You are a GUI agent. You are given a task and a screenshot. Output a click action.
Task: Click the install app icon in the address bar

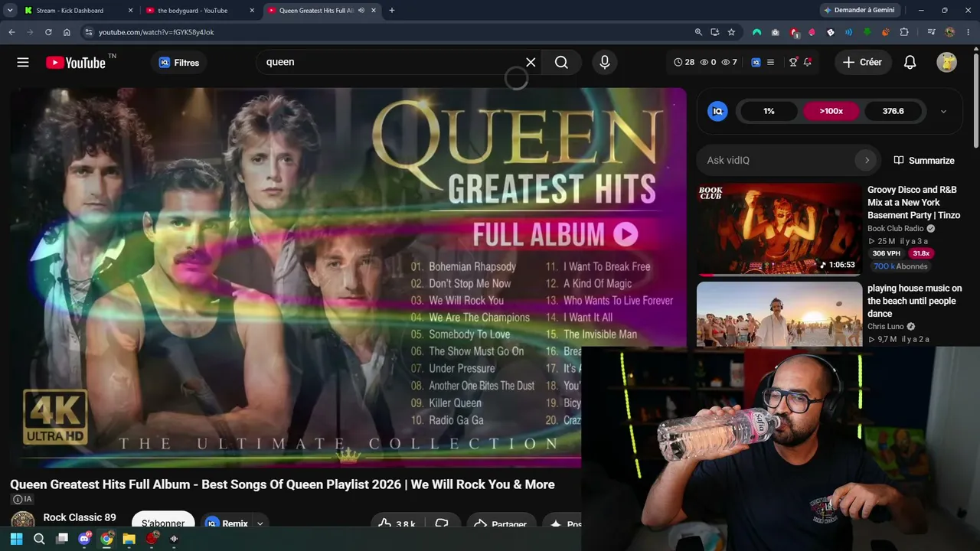click(x=714, y=32)
